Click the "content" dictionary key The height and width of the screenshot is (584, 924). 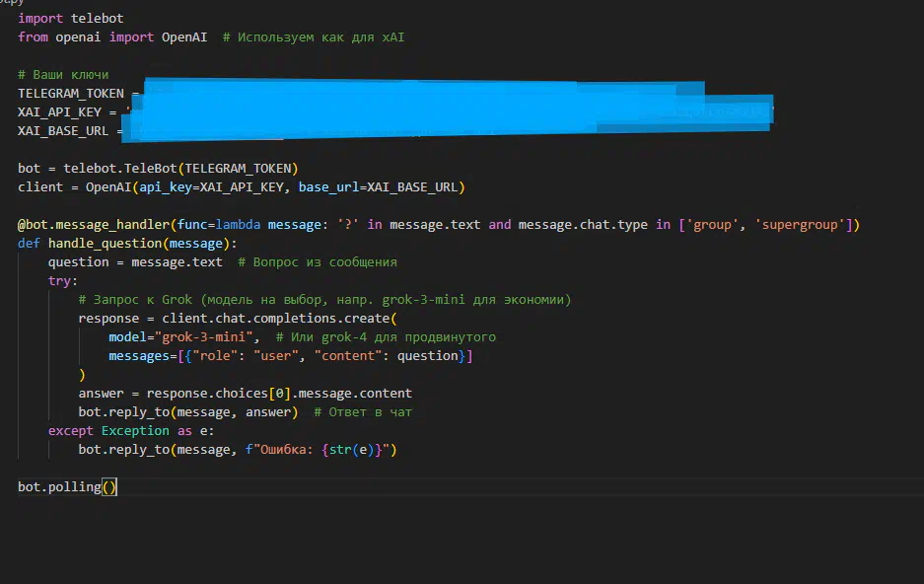point(348,356)
